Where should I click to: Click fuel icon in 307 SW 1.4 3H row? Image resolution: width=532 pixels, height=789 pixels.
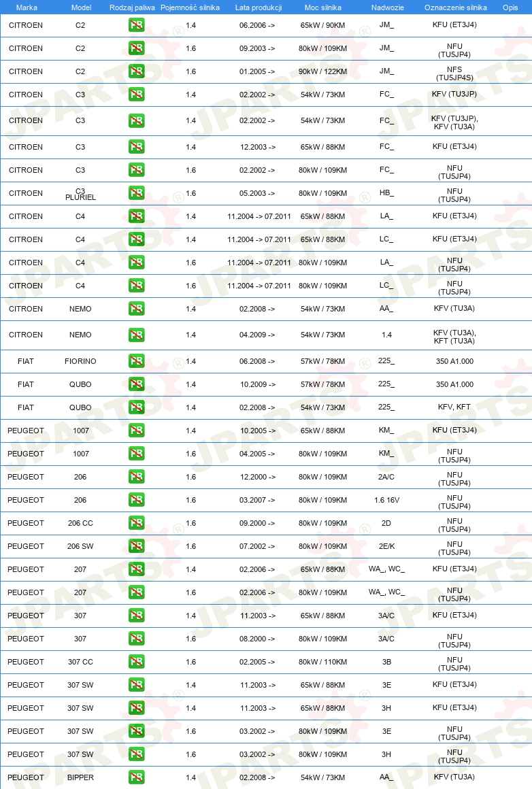(x=136, y=709)
